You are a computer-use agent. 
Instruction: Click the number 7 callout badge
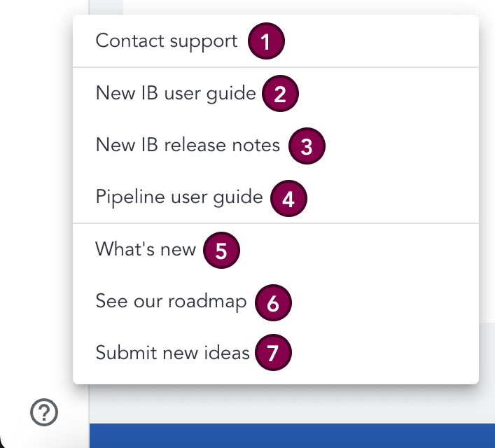pyautogui.click(x=273, y=353)
